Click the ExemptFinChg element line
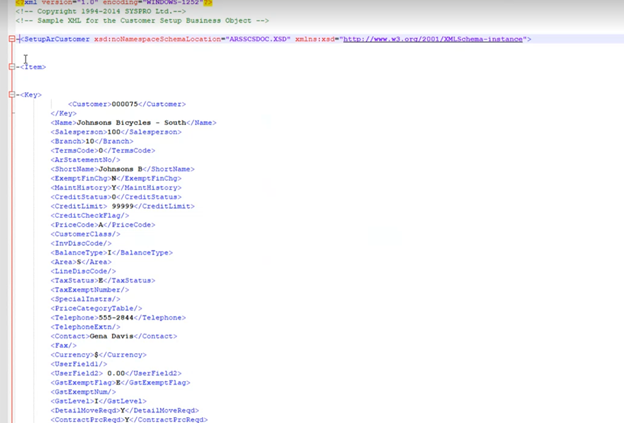The image size is (624, 423). coord(116,178)
